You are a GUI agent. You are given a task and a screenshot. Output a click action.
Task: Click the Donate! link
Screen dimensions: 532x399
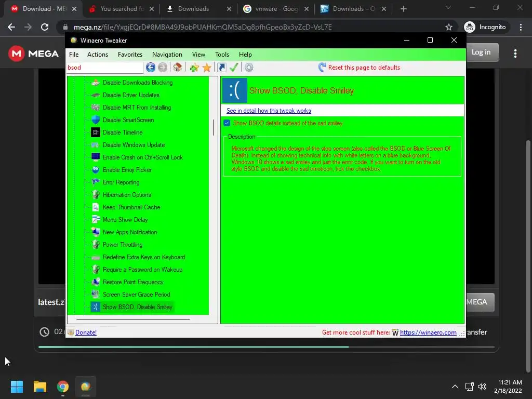click(86, 332)
